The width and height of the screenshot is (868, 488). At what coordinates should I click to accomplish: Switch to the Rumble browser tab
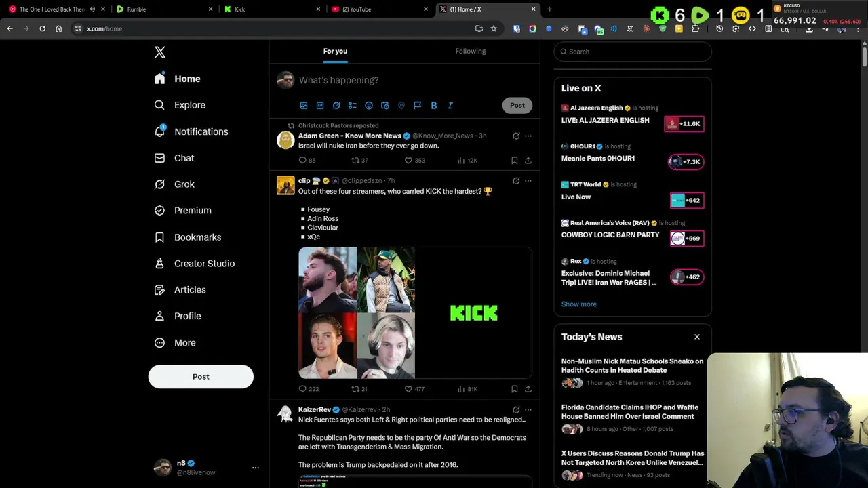pos(163,9)
